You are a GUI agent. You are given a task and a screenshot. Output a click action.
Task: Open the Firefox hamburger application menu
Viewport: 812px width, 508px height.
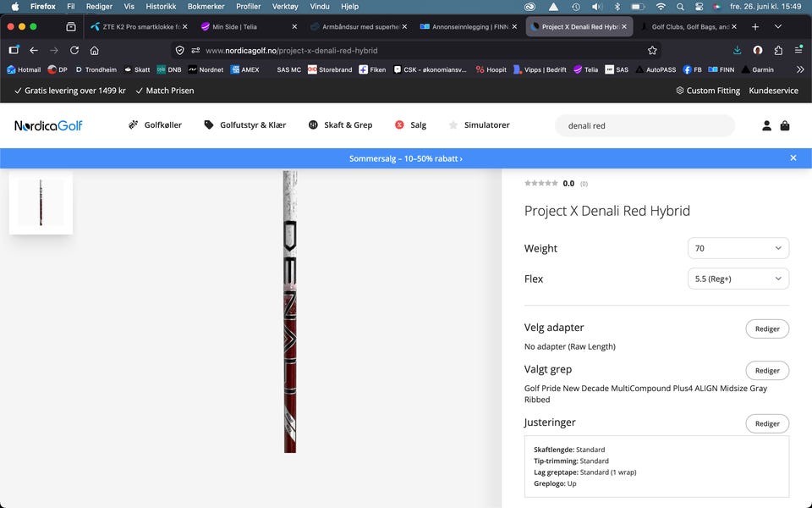(x=798, y=50)
